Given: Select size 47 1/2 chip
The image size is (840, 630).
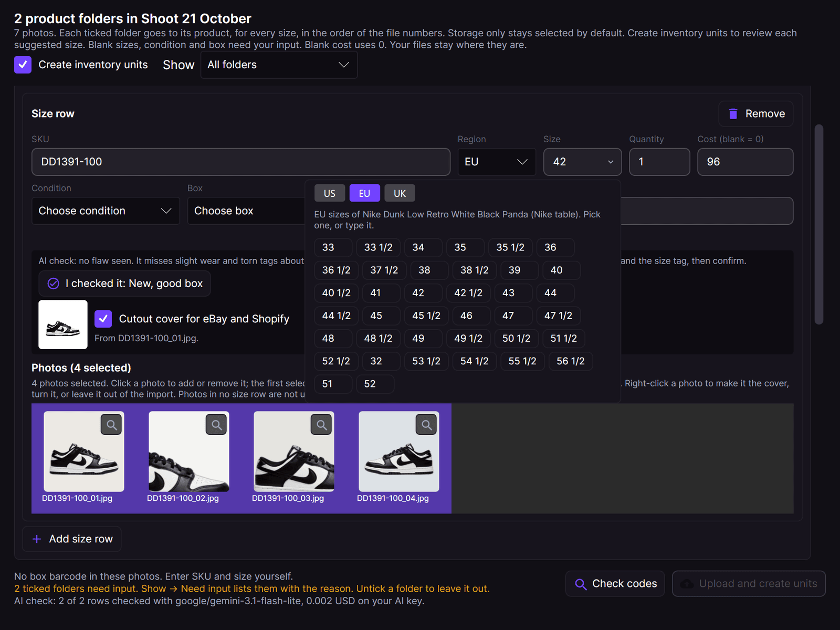Looking at the screenshot, I should 559,316.
